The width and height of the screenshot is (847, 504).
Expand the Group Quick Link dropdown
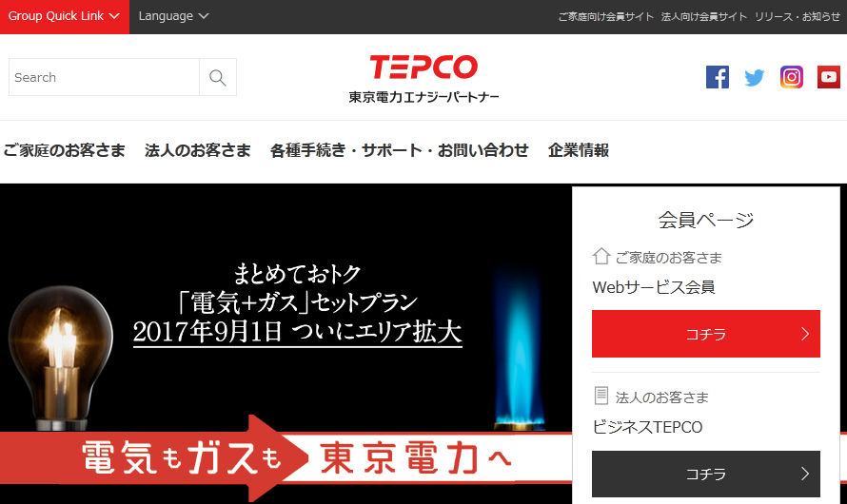65,16
